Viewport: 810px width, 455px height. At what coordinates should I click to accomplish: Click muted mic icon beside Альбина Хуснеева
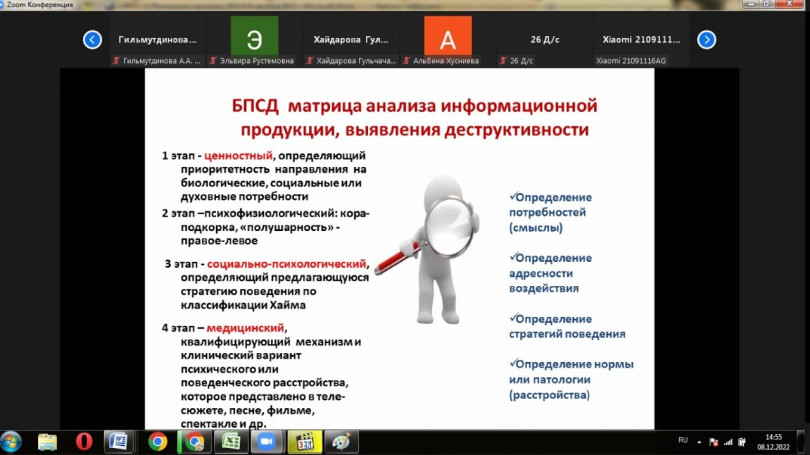(407, 61)
